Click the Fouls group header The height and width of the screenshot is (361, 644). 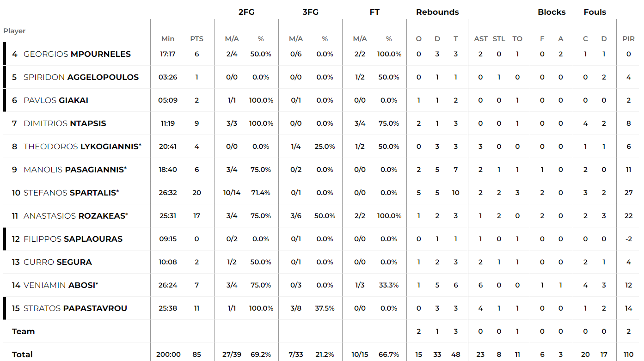coord(595,12)
